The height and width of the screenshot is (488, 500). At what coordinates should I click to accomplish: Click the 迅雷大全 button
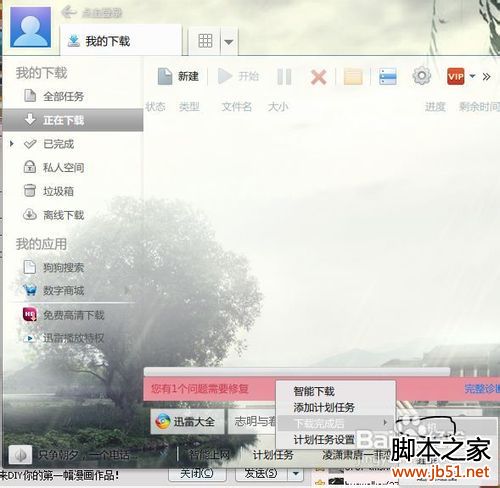click(187, 422)
